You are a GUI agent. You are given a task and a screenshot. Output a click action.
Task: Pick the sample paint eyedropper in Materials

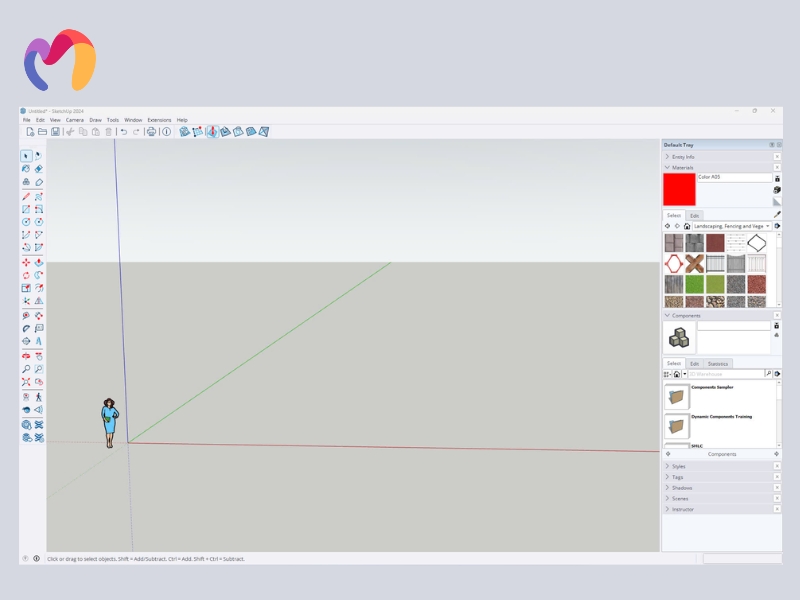tap(776, 214)
